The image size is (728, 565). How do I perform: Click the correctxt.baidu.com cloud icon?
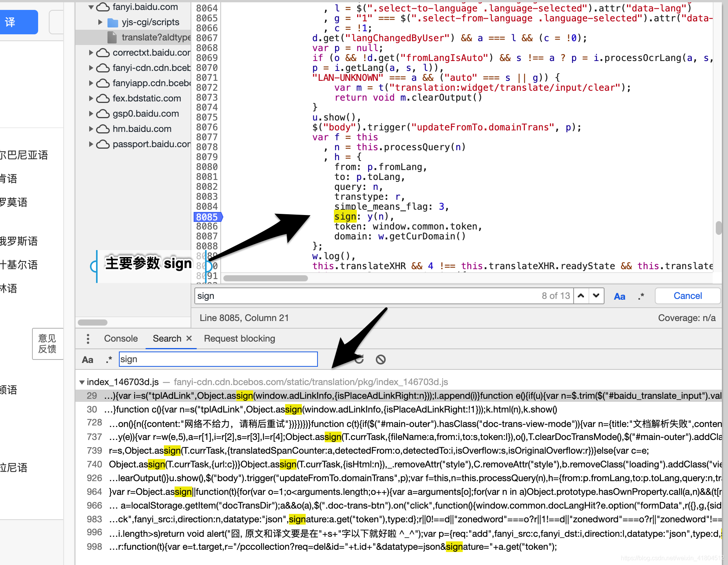click(103, 53)
